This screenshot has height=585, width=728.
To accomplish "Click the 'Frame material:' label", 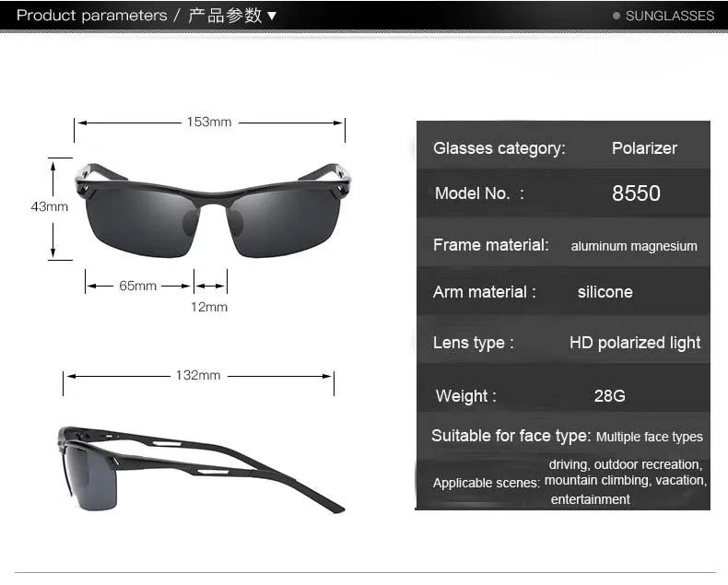I will (491, 245).
